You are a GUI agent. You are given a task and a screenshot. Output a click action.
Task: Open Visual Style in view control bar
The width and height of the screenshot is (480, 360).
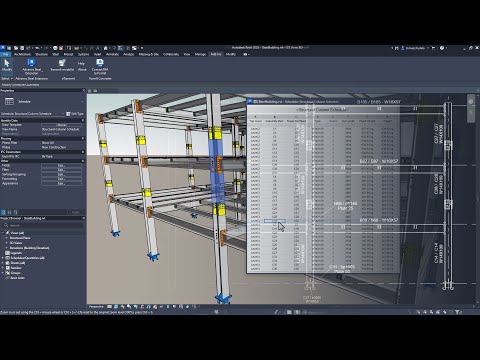click(x=116, y=306)
